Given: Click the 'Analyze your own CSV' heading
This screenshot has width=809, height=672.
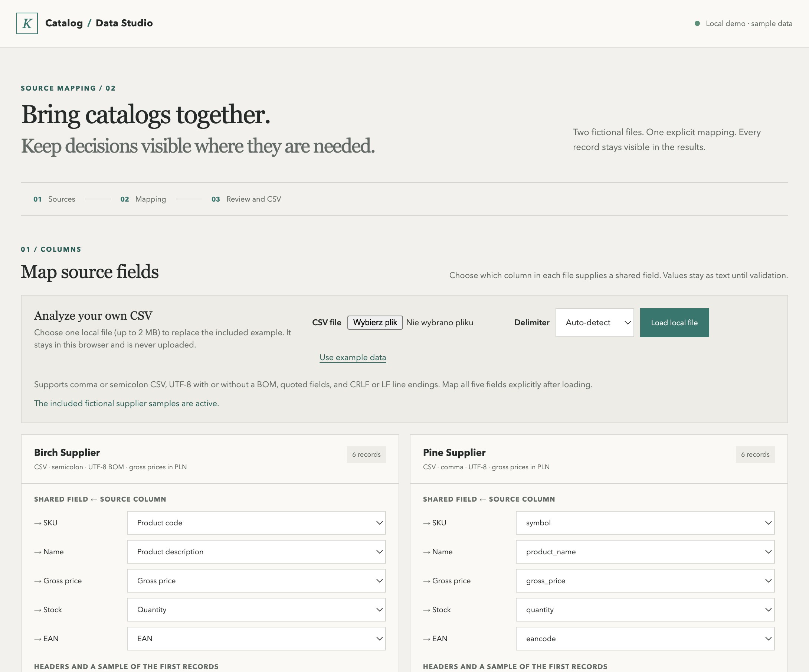Looking at the screenshot, I should [x=93, y=316].
